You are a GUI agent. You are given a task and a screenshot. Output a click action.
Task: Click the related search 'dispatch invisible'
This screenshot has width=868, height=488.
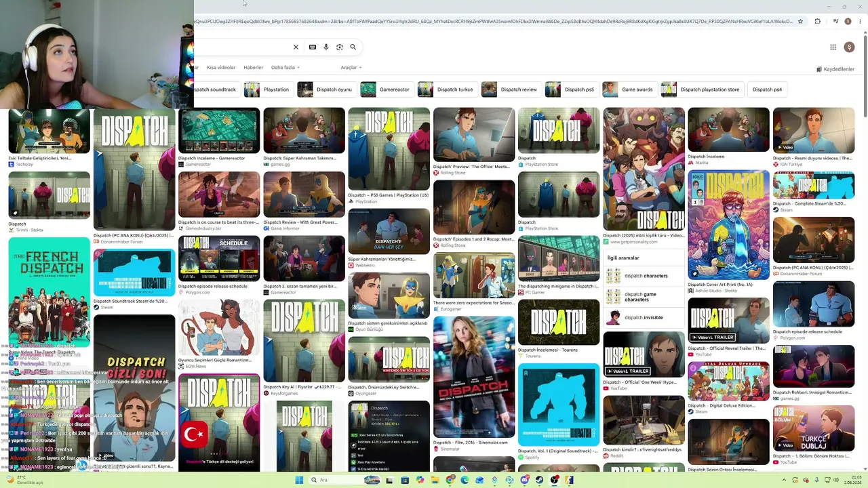coord(643,317)
